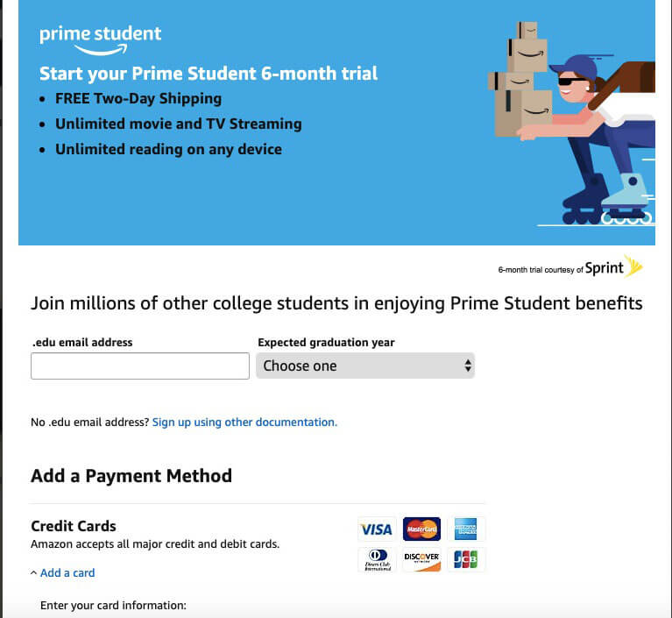Click the roller-skating delivery illustration
The image size is (672, 618).
572,123
